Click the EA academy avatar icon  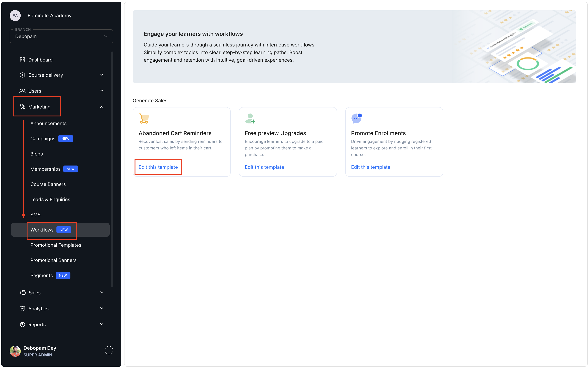(x=15, y=16)
